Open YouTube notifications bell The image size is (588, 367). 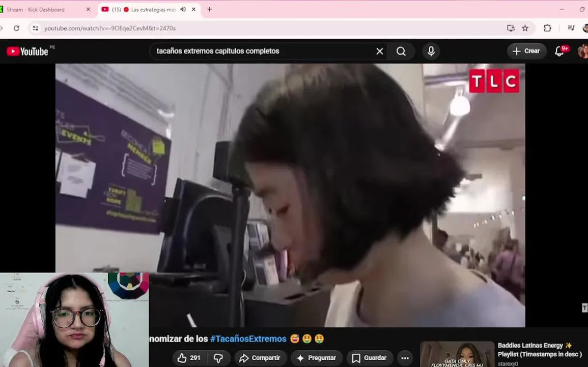(559, 51)
